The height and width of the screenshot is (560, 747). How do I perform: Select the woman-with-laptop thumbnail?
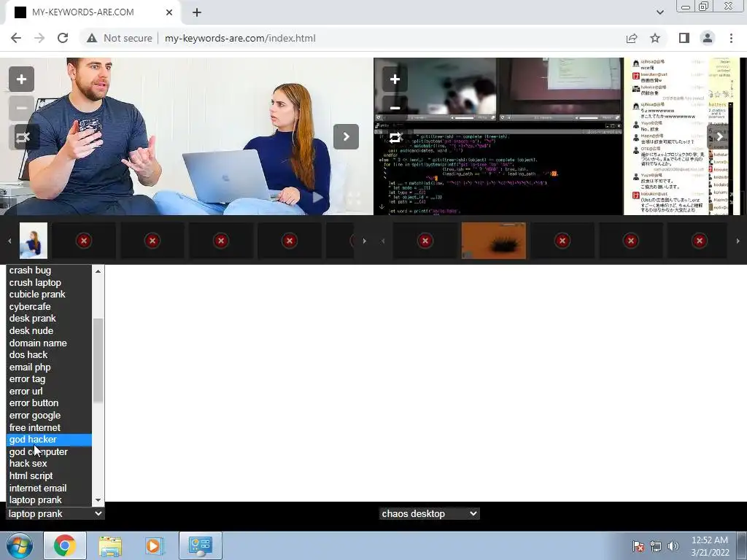[x=34, y=241]
